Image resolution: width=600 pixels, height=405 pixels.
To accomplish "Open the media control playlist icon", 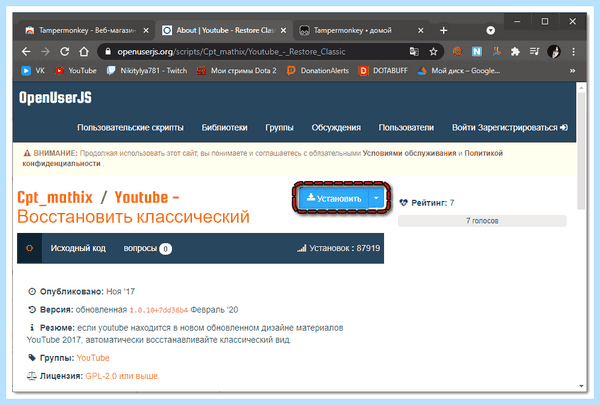I will (x=535, y=51).
